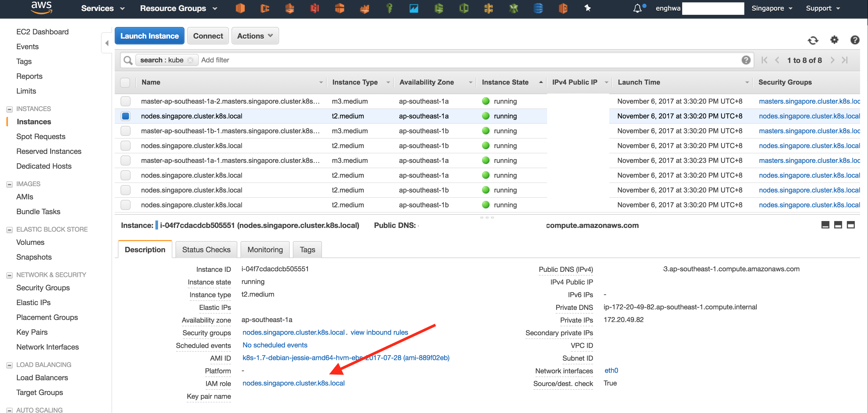Switch to the Monitoring tab
868x413 pixels.
coord(265,250)
